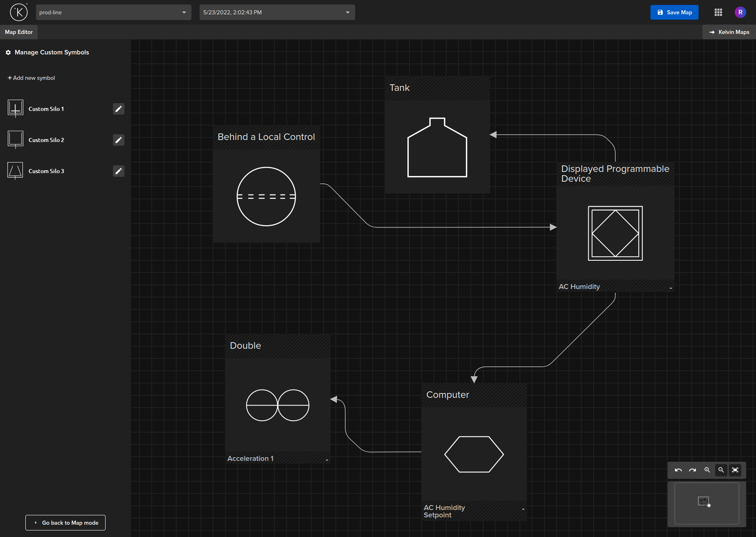The width and height of the screenshot is (756, 537).
Task: Fit the map to screen
Action: (x=735, y=470)
